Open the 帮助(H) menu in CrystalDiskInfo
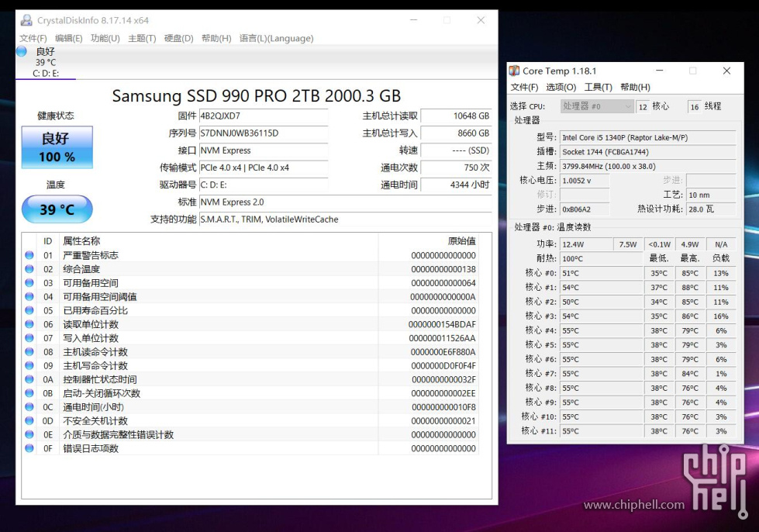 [x=216, y=38]
